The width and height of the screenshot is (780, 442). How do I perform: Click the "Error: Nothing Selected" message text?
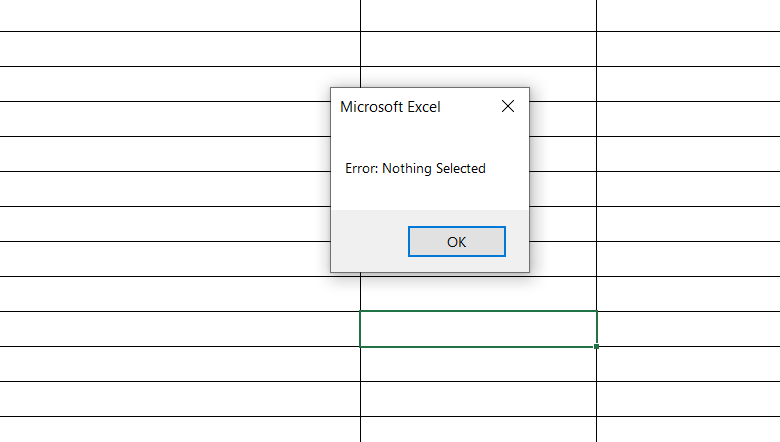pos(415,169)
